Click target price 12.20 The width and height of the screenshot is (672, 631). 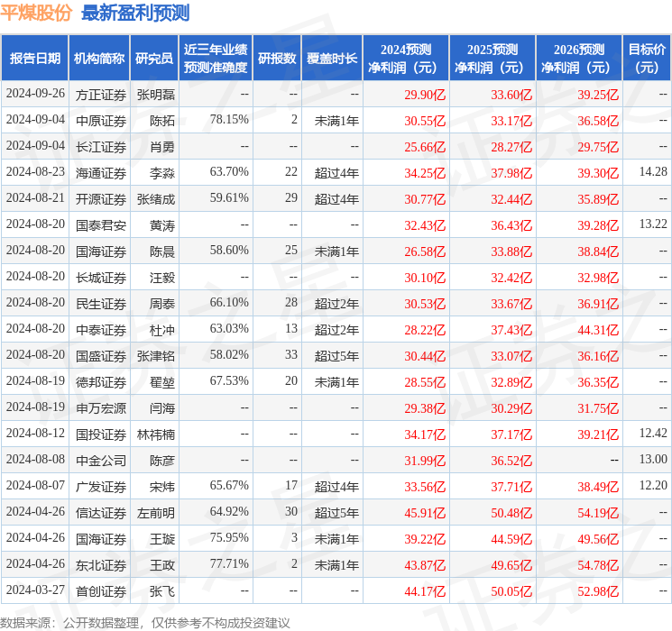tap(653, 485)
